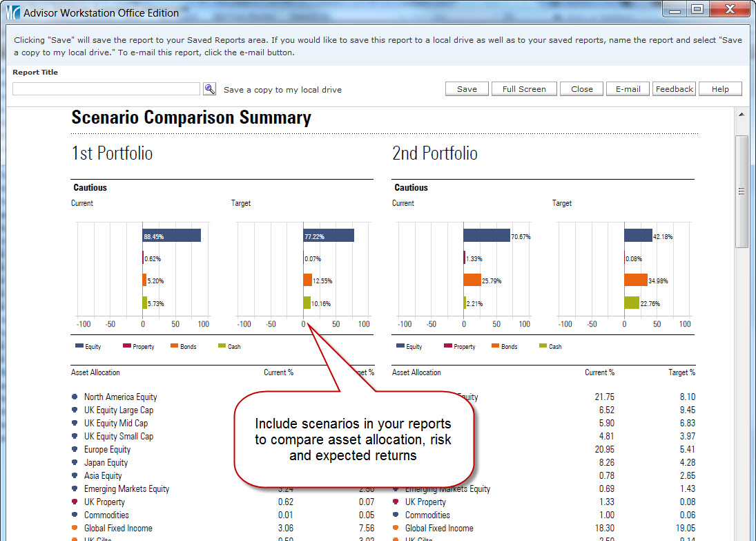Click the North America Equity bullet icon

tap(75, 397)
